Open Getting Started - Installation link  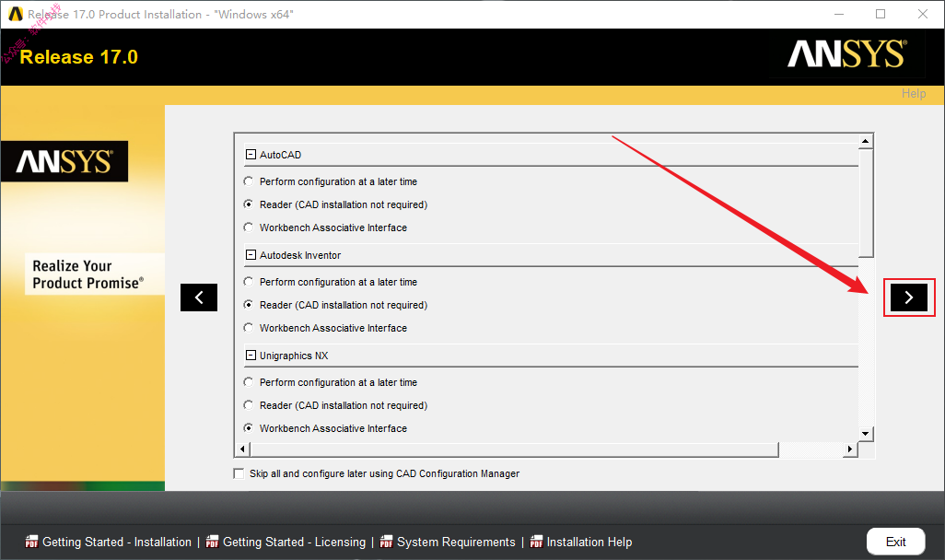[x=117, y=542]
